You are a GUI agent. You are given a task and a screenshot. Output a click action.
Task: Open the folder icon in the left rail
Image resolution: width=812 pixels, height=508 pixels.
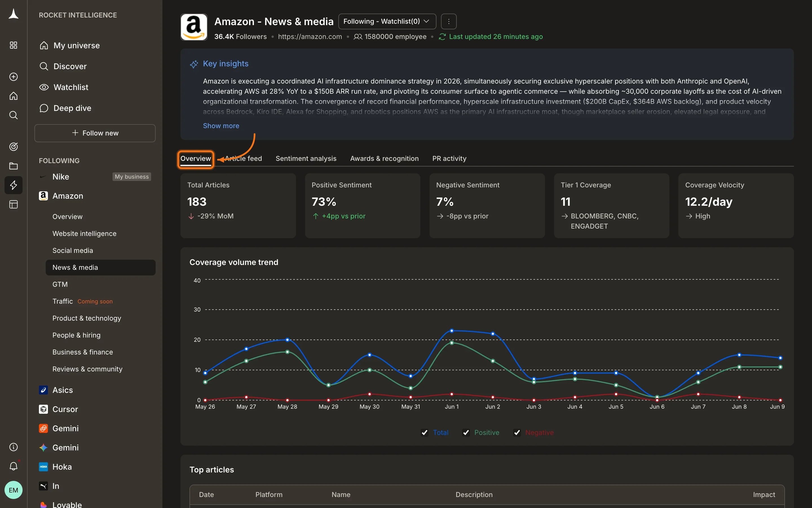point(14,166)
